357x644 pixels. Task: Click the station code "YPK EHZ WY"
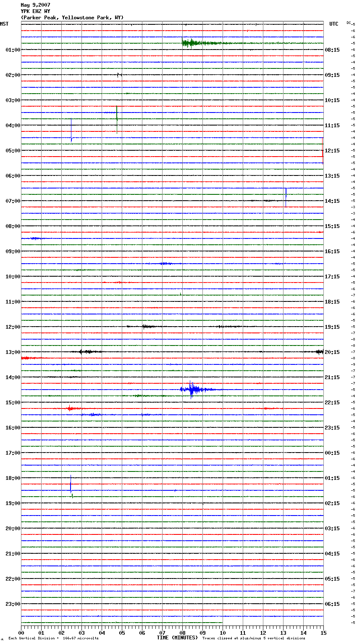[35, 11]
